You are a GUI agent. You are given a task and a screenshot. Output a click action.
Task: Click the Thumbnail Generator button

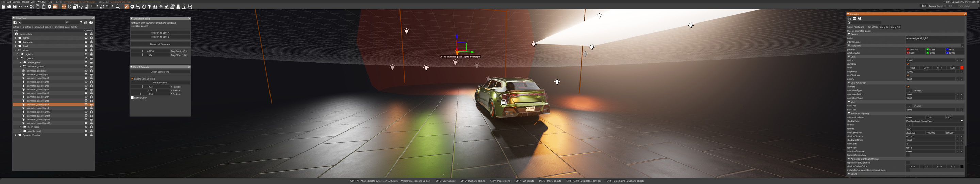(160, 44)
